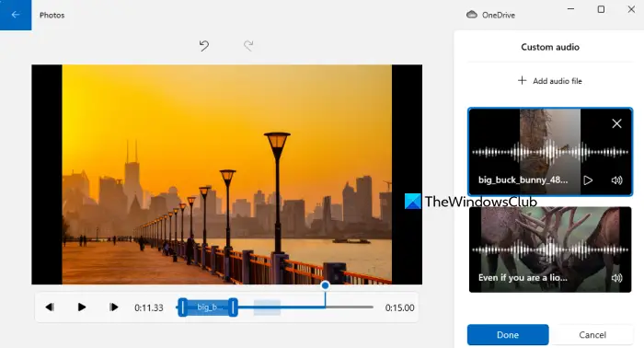This screenshot has width=644, height=348.
Task: Click the light blue second audio segment on timeline
Action: (x=267, y=307)
